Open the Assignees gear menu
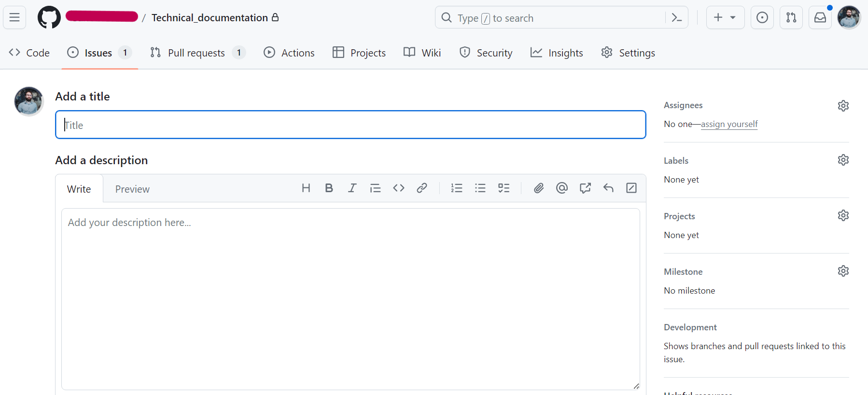Screen dimensions: 868x395 [x=843, y=106]
